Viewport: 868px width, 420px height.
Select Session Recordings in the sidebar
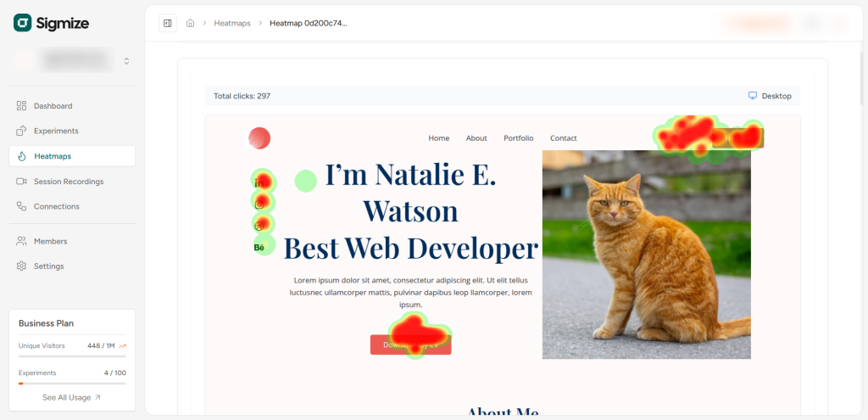click(x=72, y=182)
